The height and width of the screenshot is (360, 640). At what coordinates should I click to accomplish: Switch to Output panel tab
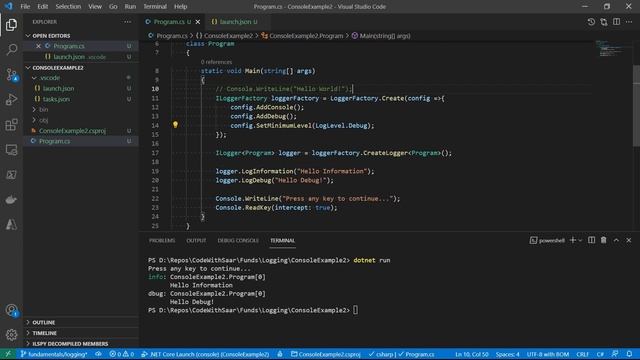pos(196,240)
